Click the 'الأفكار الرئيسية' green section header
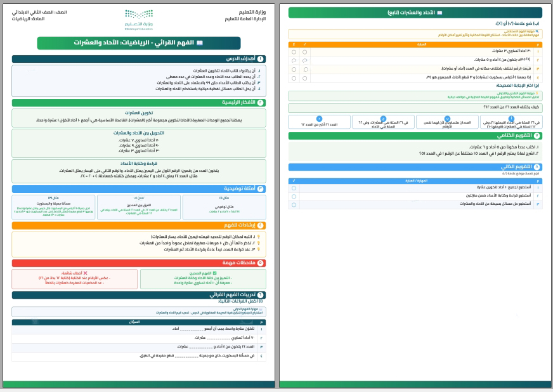553x392 pixels. click(x=139, y=103)
